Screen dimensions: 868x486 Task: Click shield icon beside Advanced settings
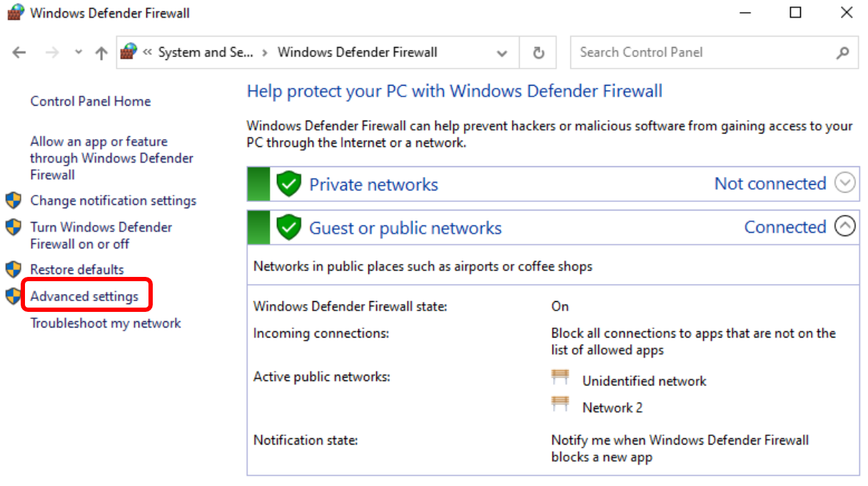14,295
